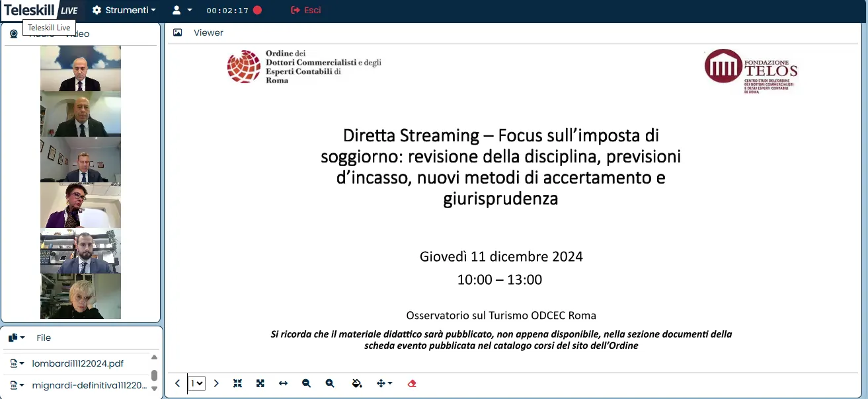
Task: Click the ODCEC Roma logo on slide
Action: [x=304, y=67]
